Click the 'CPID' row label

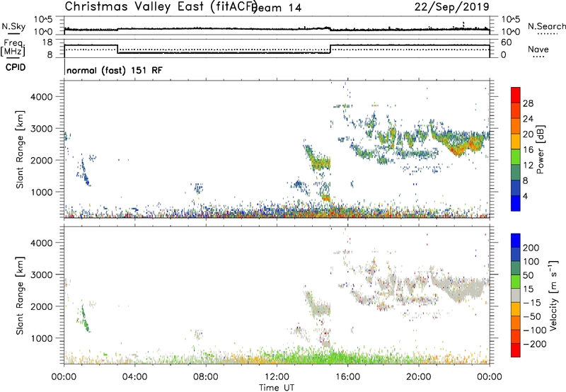(16, 67)
